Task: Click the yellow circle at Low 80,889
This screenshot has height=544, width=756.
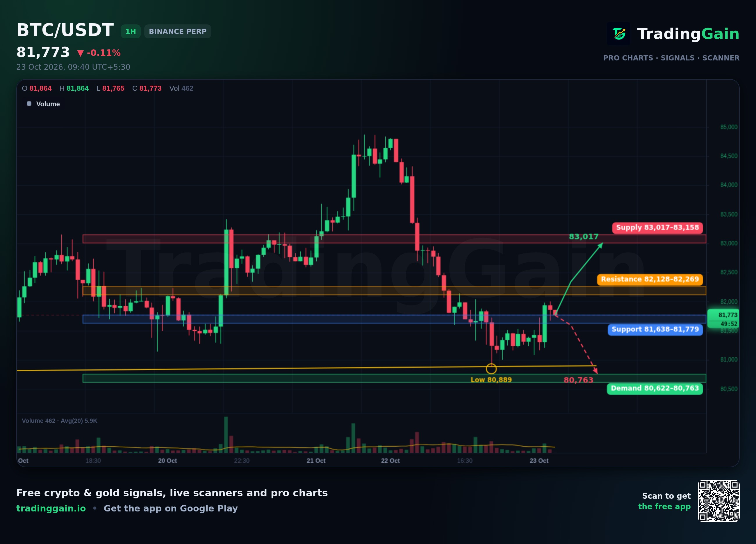Action: point(491,369)
